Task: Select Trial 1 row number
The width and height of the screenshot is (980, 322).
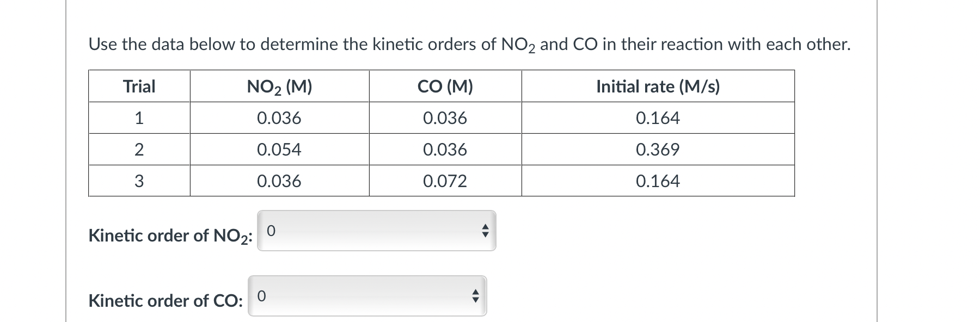Action: 139,117
